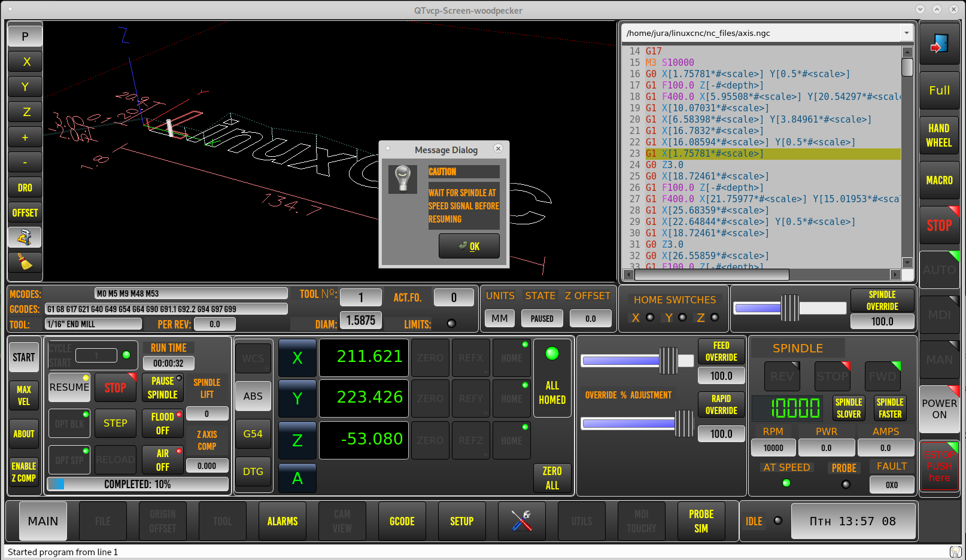Click the ESTOP push here button
This screenshot has height=560, width=966.
(x=939, y=466)
